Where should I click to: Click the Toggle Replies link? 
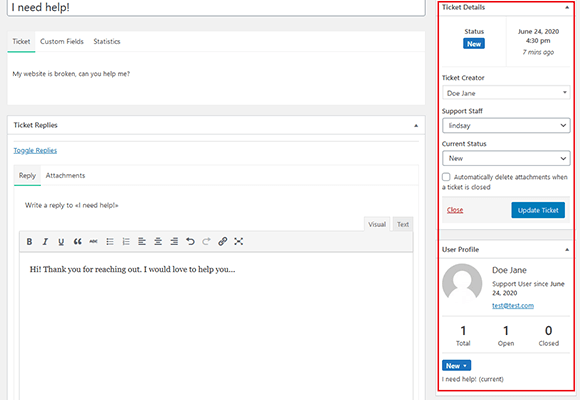35,150
